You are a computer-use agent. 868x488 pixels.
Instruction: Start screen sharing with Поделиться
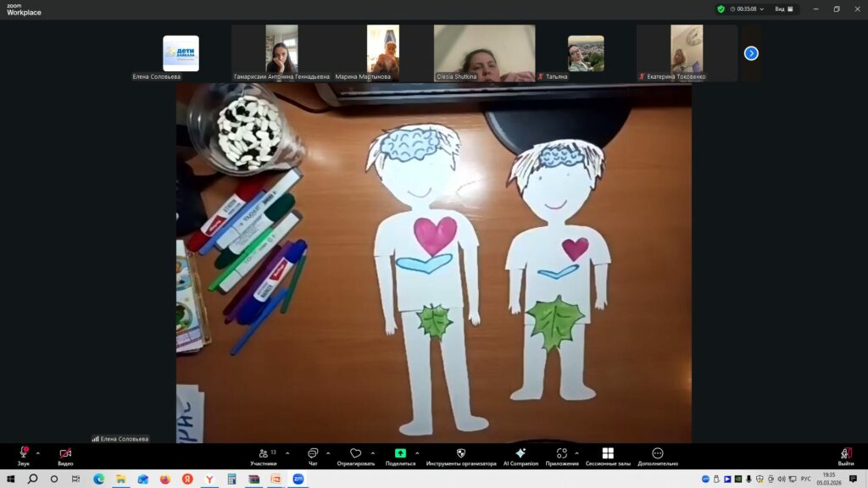point(400,454)
